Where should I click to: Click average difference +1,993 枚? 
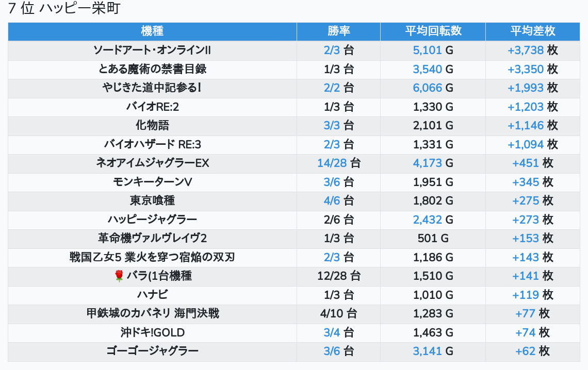point(532,88)
